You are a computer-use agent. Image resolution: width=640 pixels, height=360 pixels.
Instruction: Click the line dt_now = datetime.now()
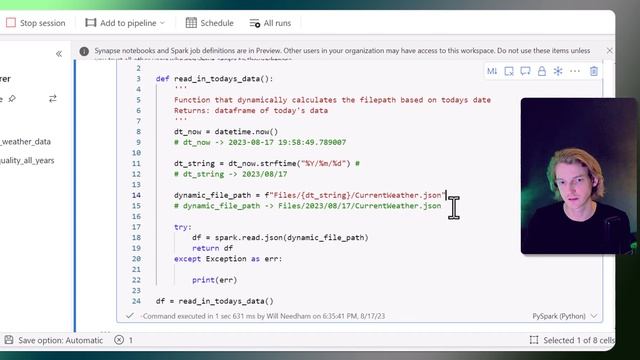click(226, 132)
